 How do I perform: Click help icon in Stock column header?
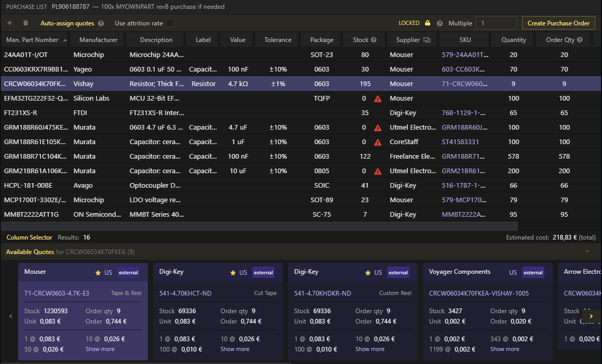click(374, 39)
